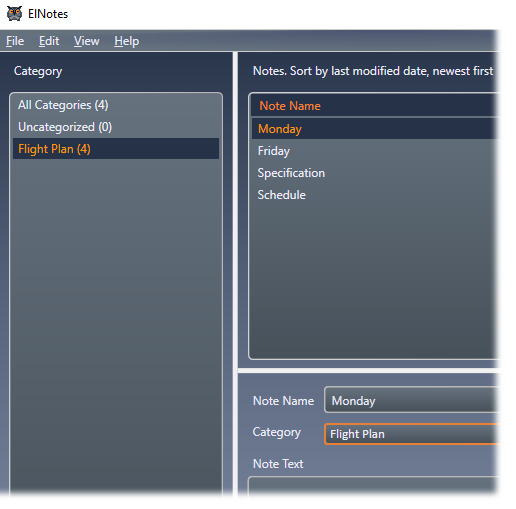Select the Monday note in the list
This screenshot has height=509, width=516.
coord(375,129)
